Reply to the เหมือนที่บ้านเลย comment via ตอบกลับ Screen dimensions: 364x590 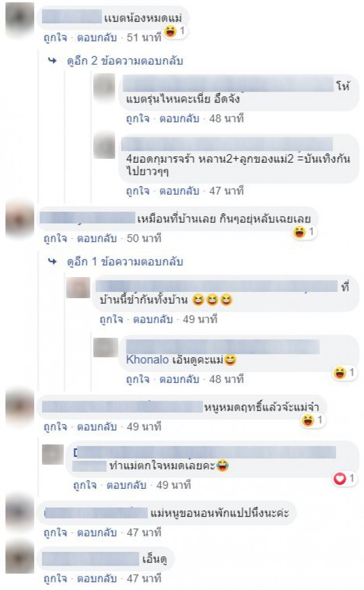tap(97, 238)
